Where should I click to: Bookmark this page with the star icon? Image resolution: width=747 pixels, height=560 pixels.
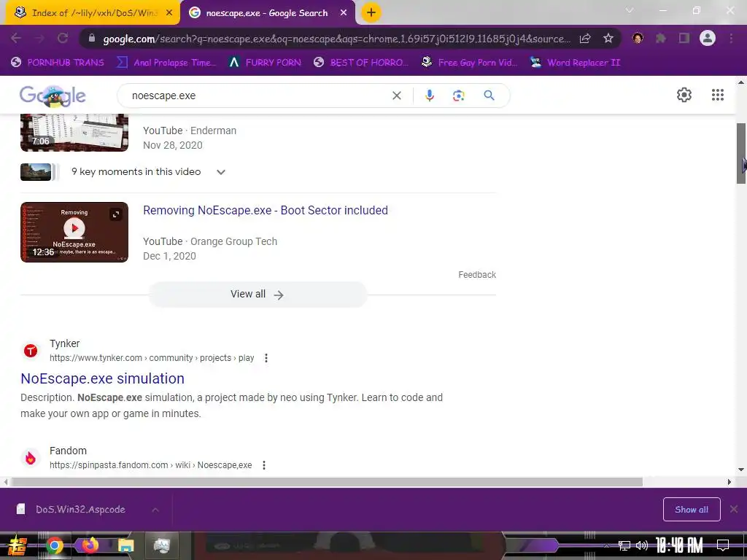pyautogui.click(x=608, y=39)
